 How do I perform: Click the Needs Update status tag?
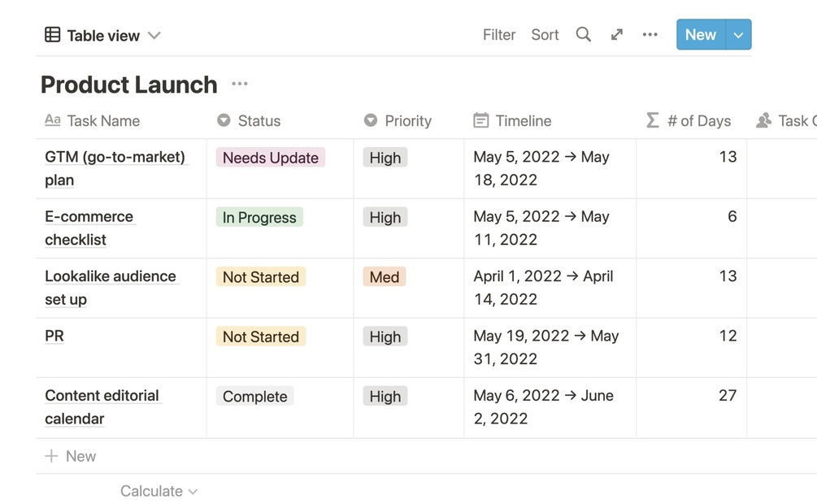271,158
